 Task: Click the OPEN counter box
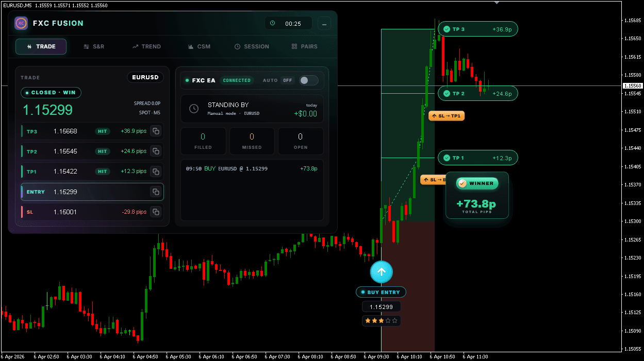pyautogui.click(x=301, y=141)
